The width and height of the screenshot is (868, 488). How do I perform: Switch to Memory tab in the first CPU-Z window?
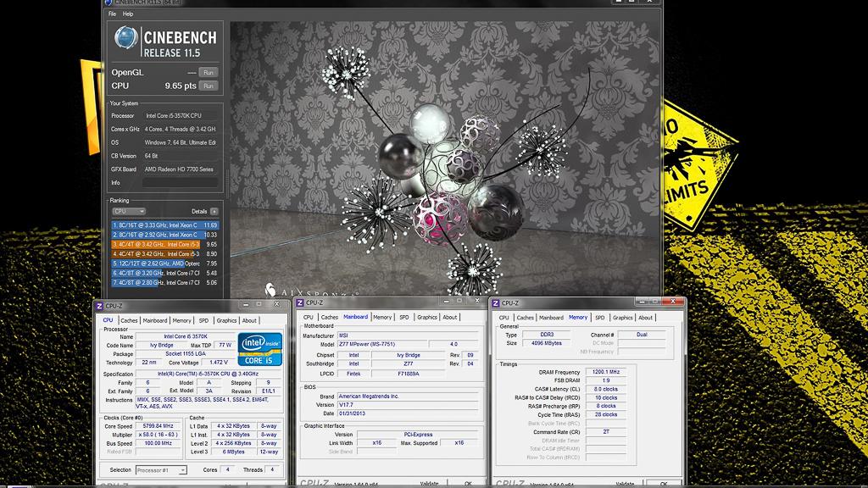[x=181, y=320]
